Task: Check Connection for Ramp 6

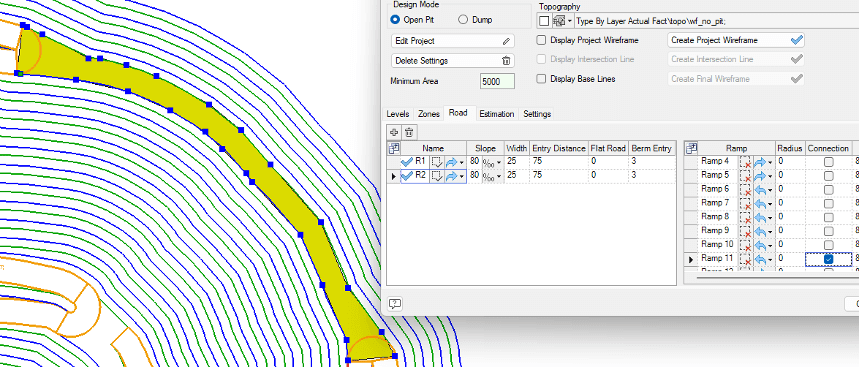Action: (x=829, y=190)
